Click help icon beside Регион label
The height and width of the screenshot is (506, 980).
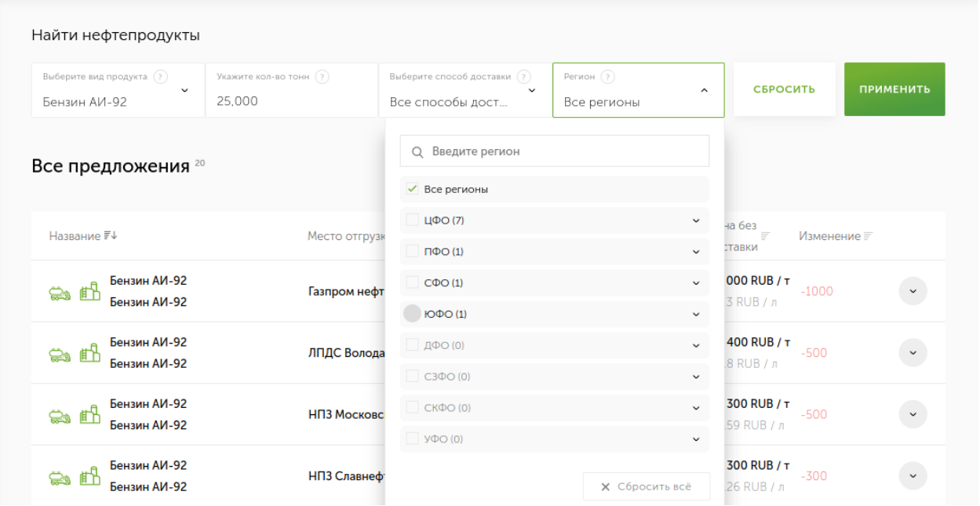pos(607,77)
